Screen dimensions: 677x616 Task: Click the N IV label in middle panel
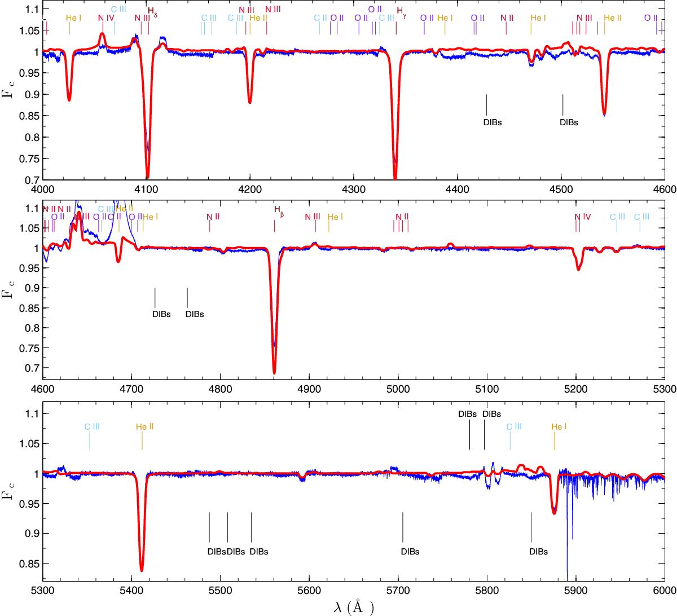(x=583, y=217)
